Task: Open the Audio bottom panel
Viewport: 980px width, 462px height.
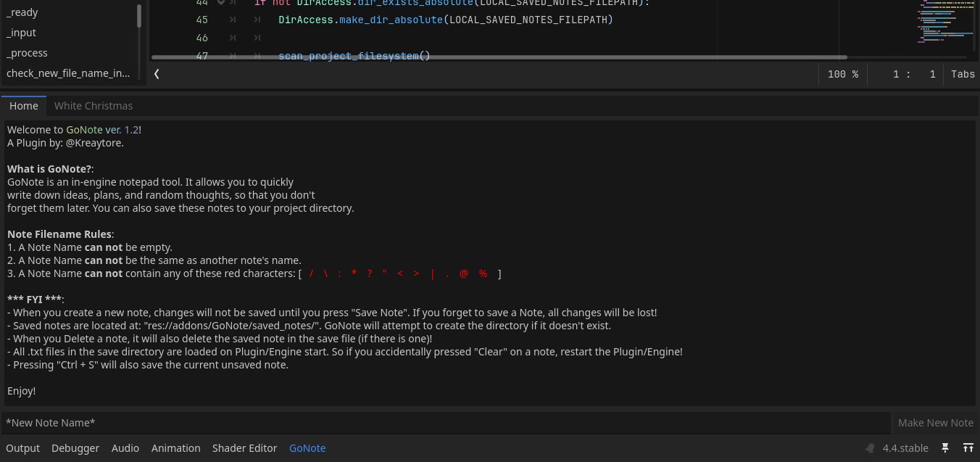Action: tap(125, 448)
